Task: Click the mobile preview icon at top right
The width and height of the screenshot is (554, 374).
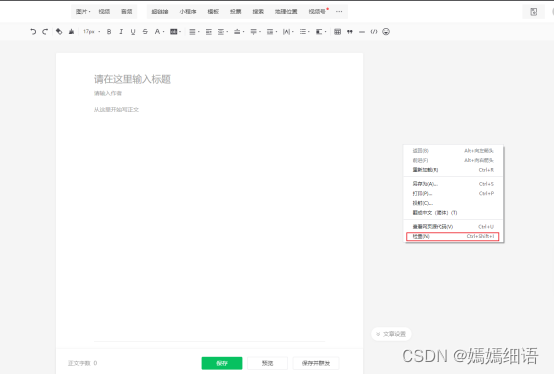Action: pyautogui.click(x=534, y=12)
